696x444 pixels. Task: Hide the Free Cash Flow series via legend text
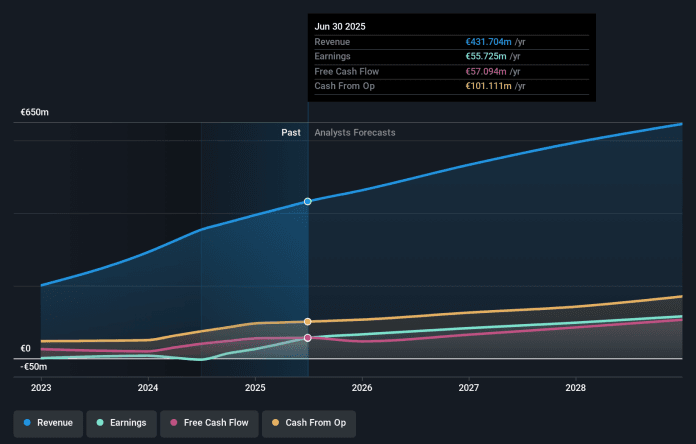(x=217, y=423)
